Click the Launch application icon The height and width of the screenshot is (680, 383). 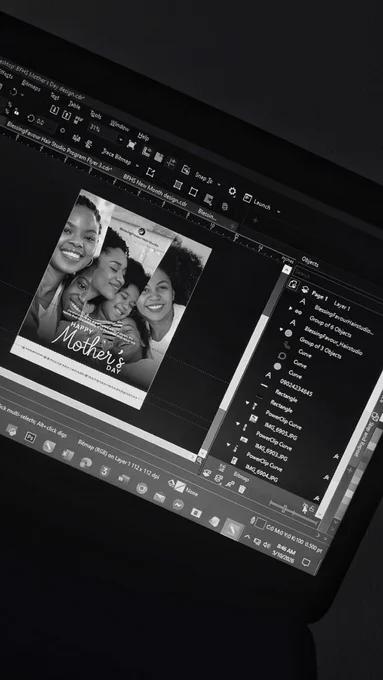(x=247, y=198)
